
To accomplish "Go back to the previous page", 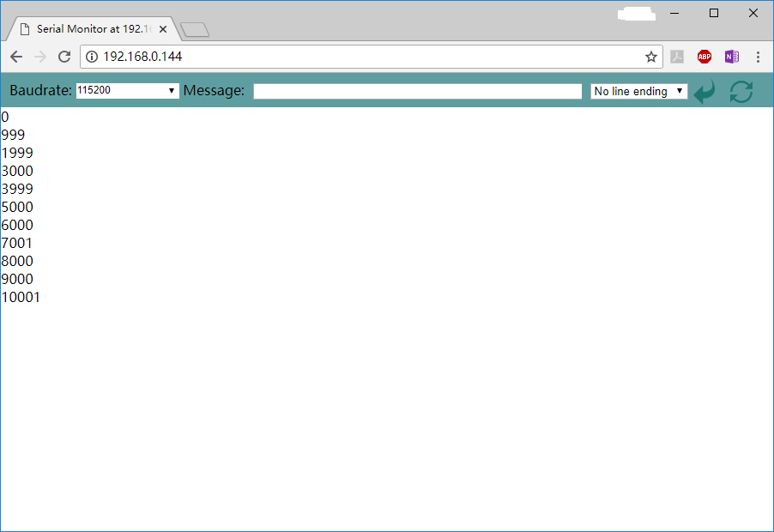I will pos(16,57).
